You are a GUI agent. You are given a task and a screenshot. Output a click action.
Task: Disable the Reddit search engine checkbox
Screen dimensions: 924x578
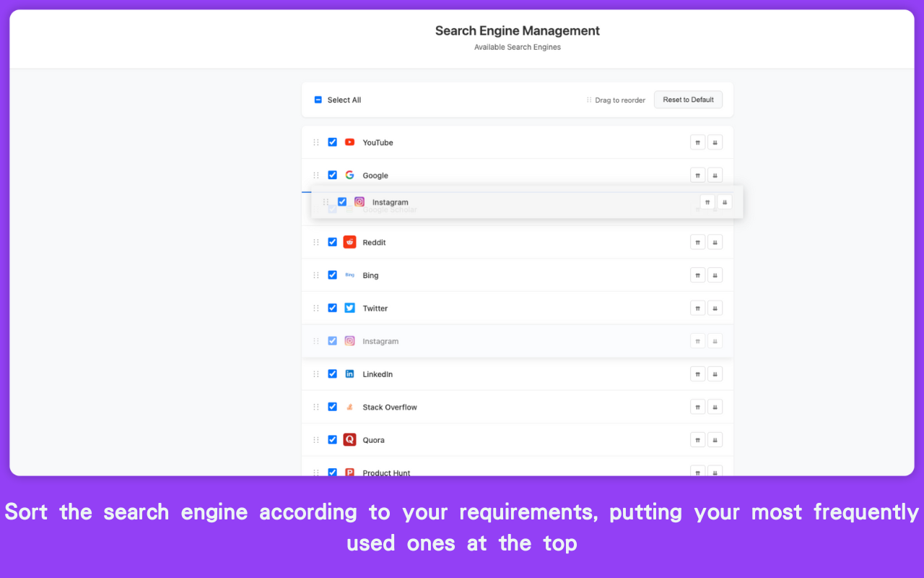332,242
